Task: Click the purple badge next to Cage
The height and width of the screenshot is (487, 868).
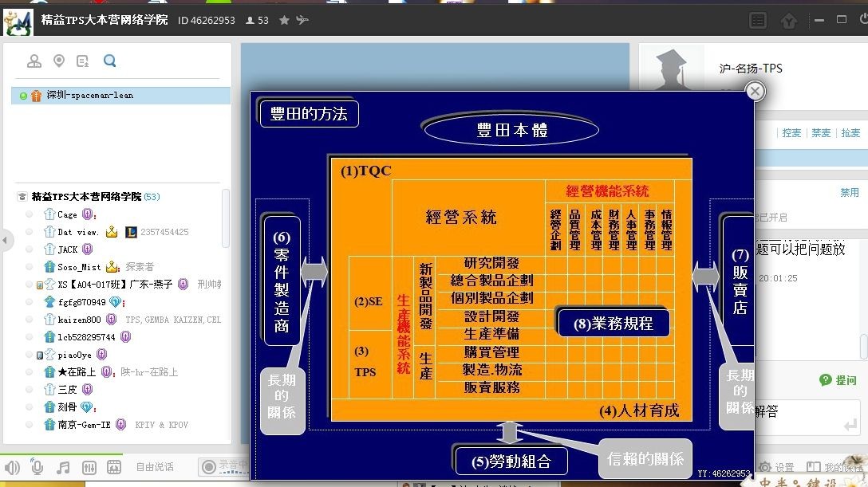Action: [x=88, y=214]
